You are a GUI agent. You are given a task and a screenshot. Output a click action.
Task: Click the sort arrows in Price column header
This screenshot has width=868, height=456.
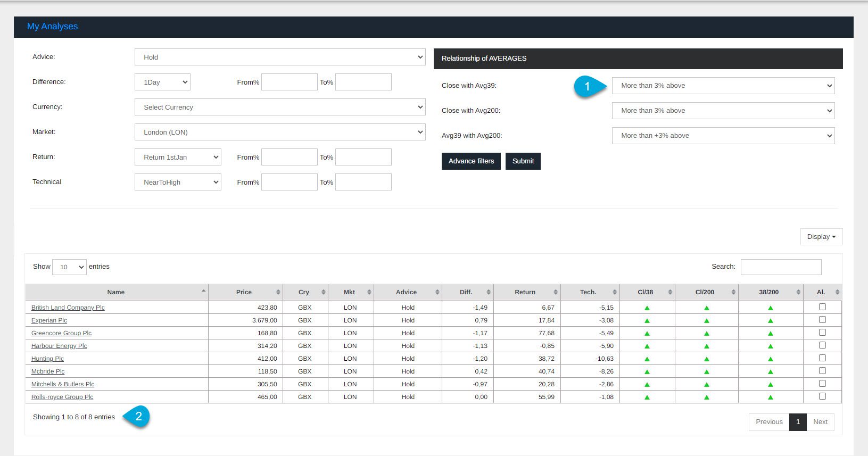[278, 292]
